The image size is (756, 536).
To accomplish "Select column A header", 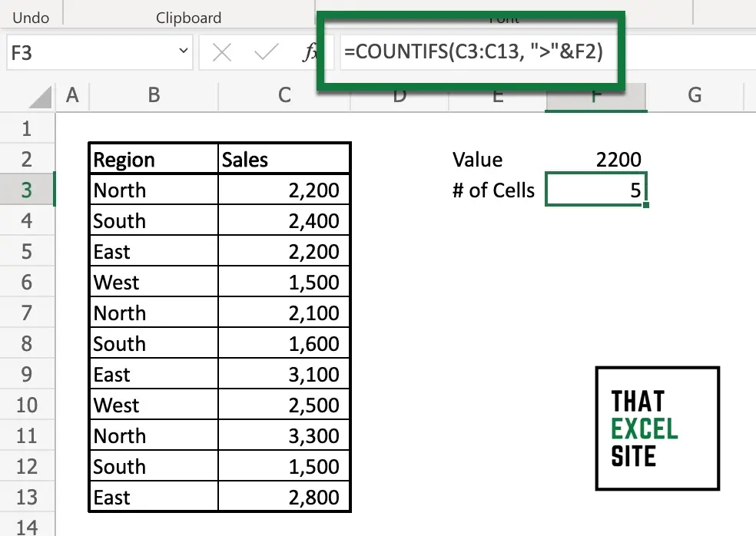I will coord(73,95).
